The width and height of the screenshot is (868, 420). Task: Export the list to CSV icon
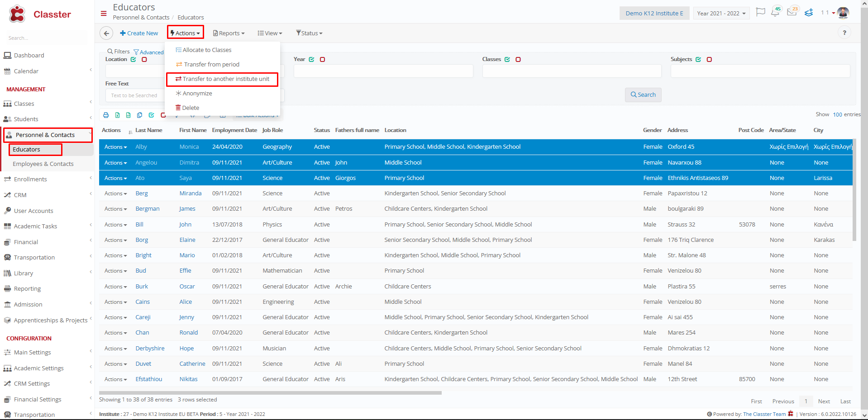pyautogui.click(x=128, y=115)
